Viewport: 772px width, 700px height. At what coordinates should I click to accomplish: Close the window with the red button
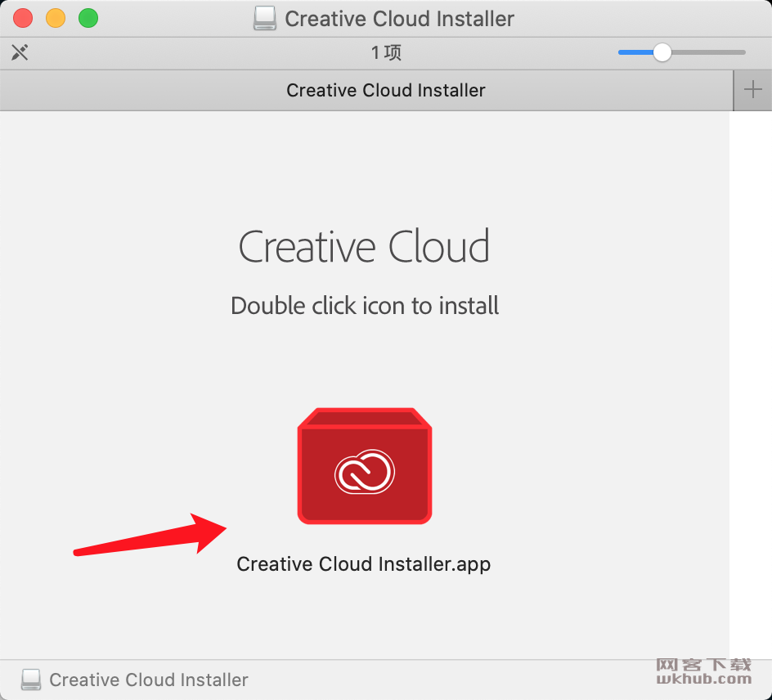pos(23,18)
